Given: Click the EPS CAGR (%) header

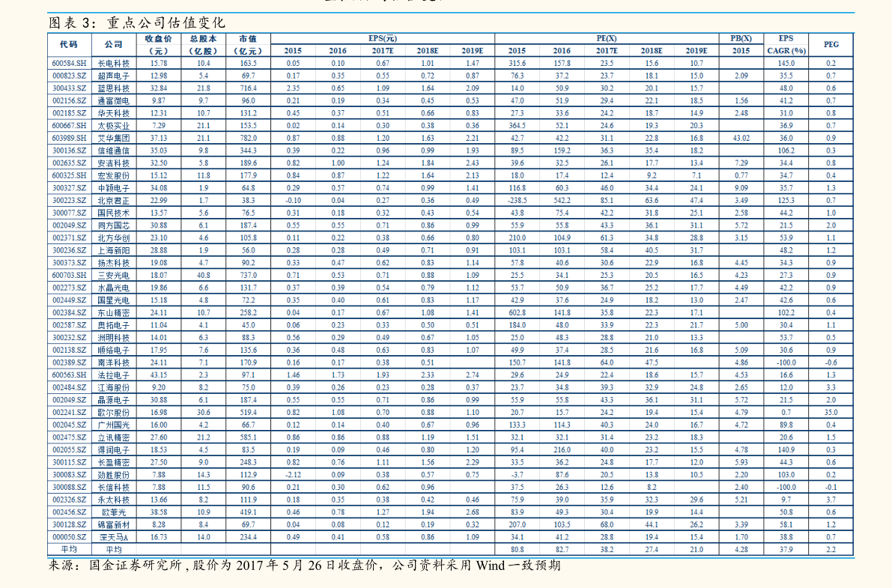Looking at the screenshot, I should pyautogui.click(x=786, y=44).
